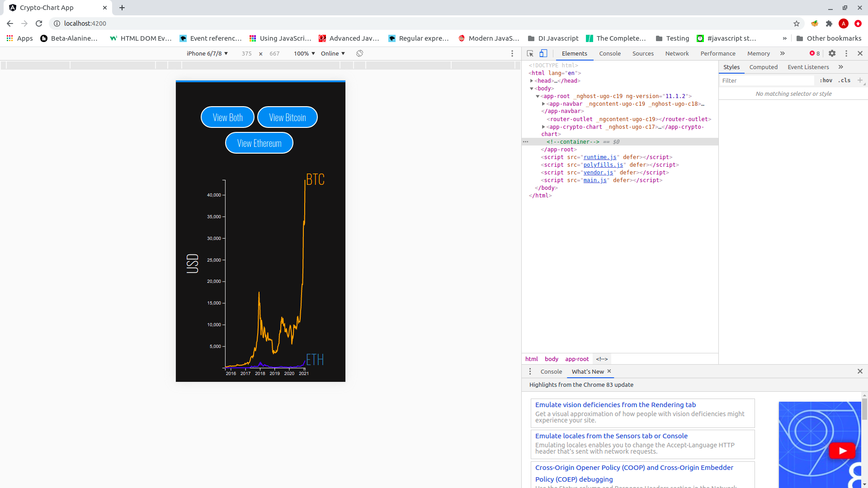Click the more panels chevron next to Memory

tap(782, 53)
